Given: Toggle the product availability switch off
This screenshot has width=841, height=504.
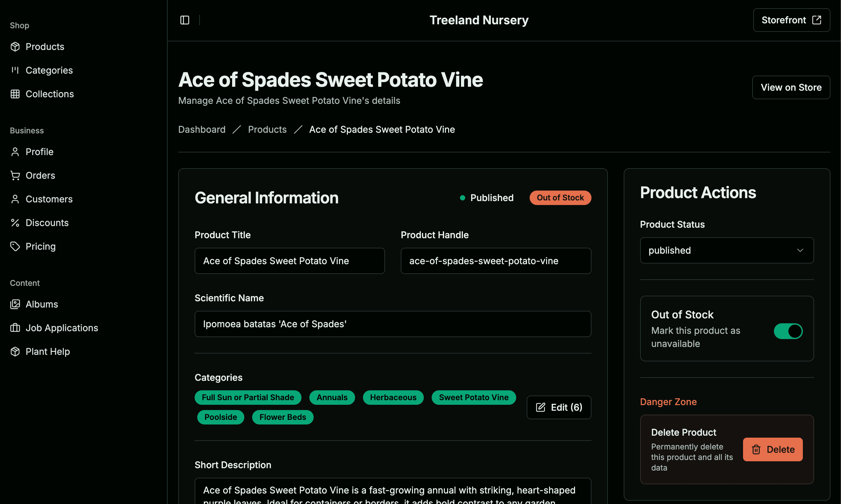Looking at the screenshot, I should click(x=788, y=331).
